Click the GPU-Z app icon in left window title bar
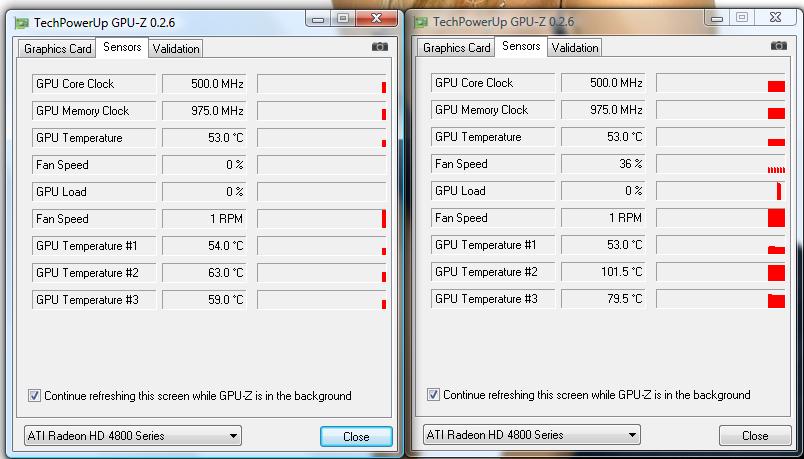804x459 pixels. [x=22, y=23]
